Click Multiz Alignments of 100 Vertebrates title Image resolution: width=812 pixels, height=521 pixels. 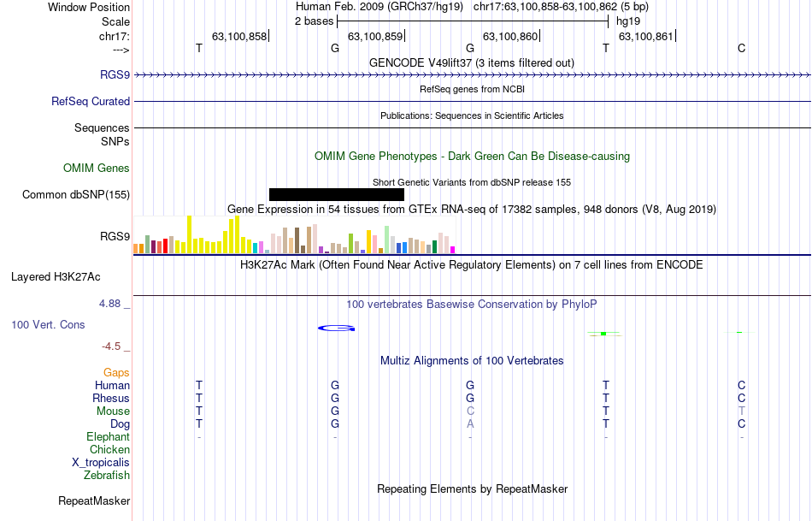[472, 360]
